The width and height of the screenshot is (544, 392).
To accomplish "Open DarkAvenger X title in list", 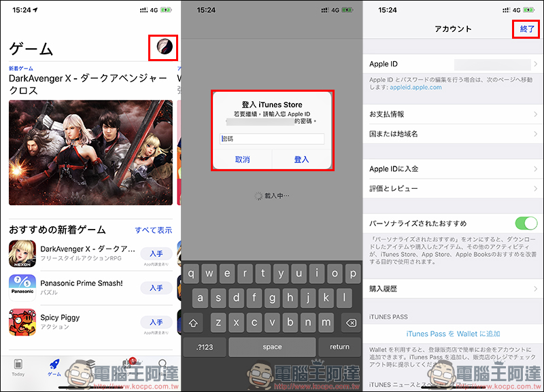I will pyautogui.click(x=88, y=249).
